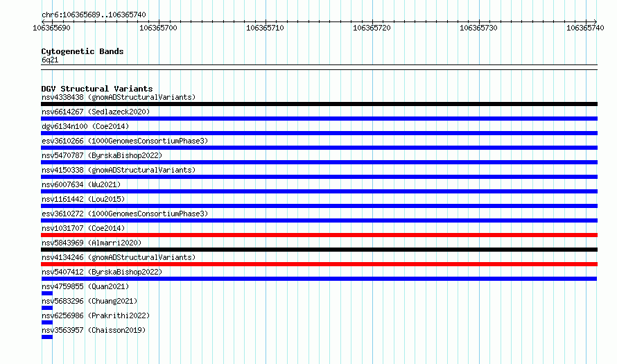Select ruler coordinate 106365700
The width and height of the screenshot is (617, 364).
click(158, 28)
